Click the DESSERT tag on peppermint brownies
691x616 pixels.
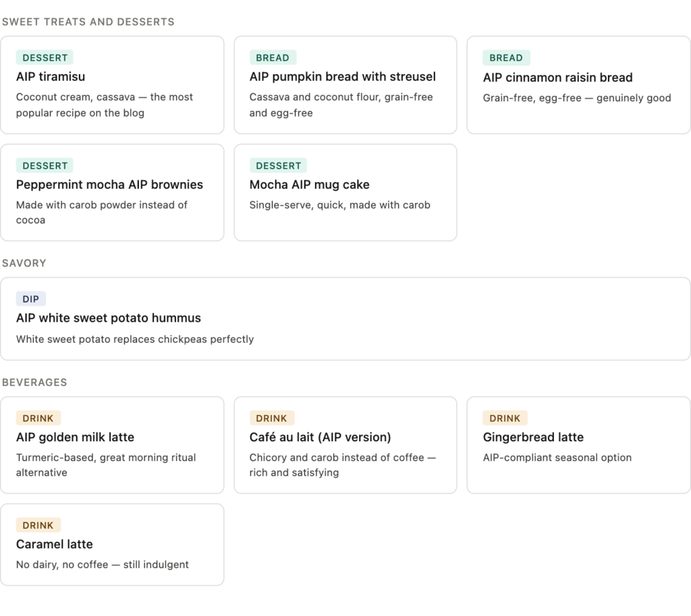tap(45, 166)
